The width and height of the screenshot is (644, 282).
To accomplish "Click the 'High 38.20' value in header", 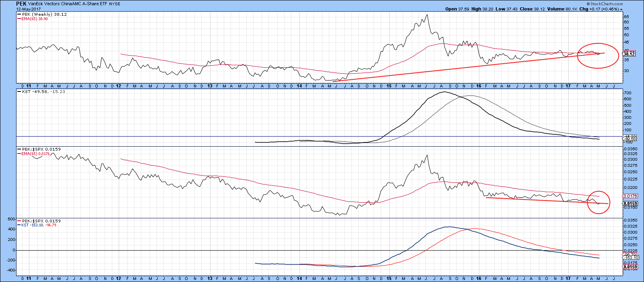I will click(483, 9).
